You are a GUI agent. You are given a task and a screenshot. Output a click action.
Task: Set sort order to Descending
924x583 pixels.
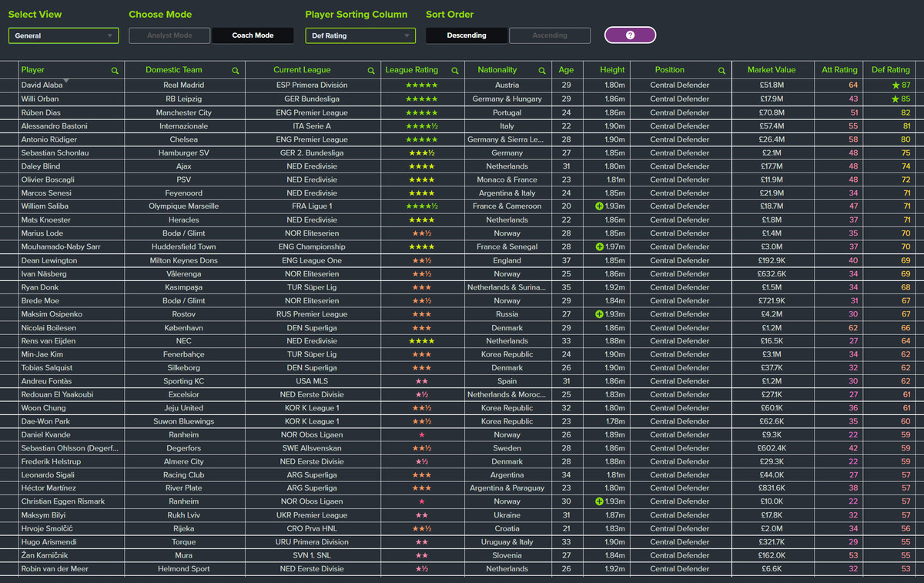(467, 35)
